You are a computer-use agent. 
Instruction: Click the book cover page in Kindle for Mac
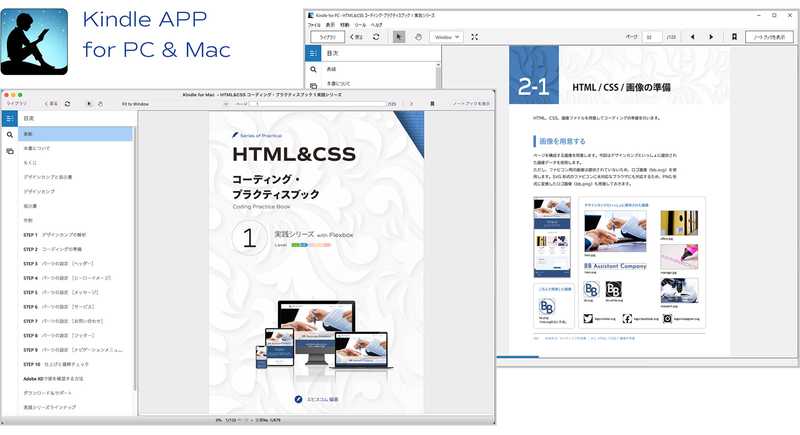(316, 263)
